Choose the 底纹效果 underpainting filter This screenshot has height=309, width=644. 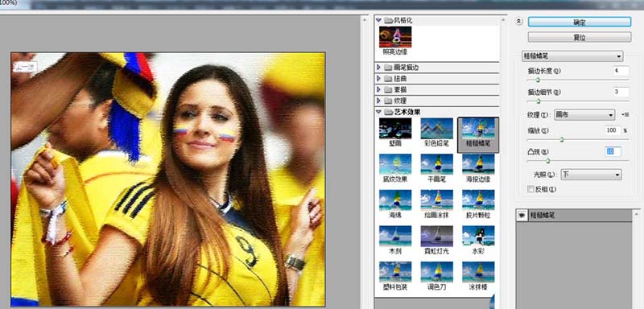coord(395,168)
